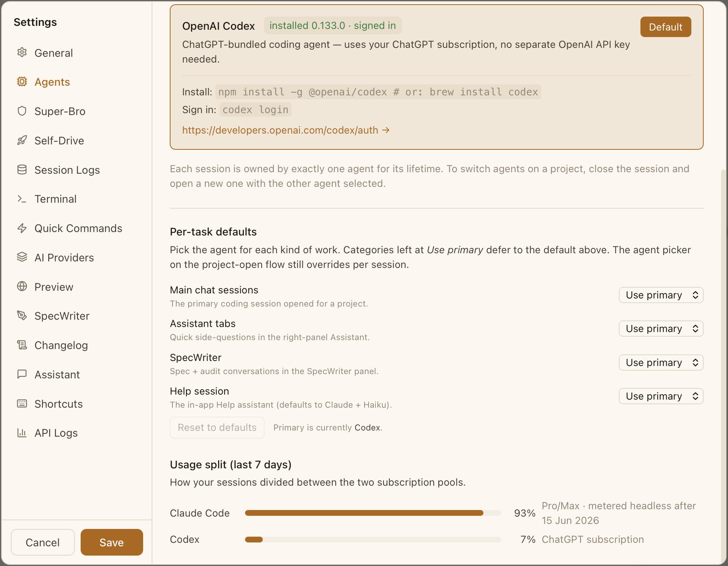Click the Cancel button
728x566 pixels.
click(43, 542)
